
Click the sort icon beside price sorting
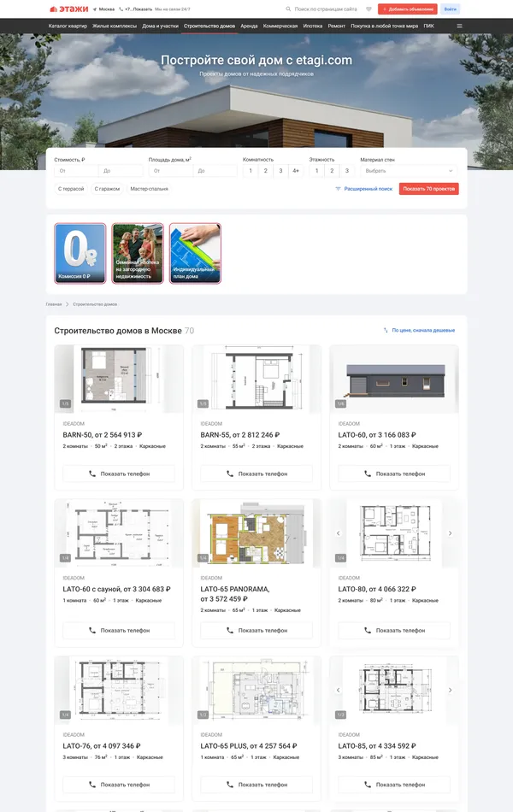pos(386,330)
